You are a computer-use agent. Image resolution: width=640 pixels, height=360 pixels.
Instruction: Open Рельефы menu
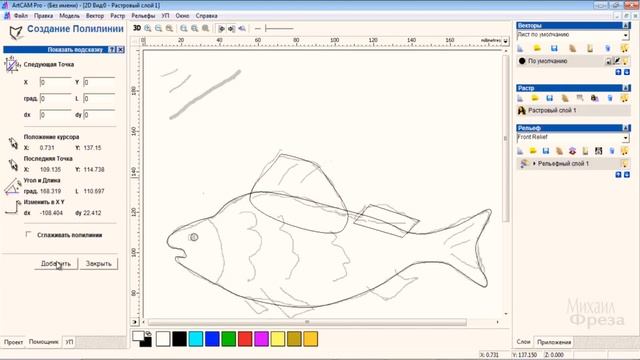(143, 16)
